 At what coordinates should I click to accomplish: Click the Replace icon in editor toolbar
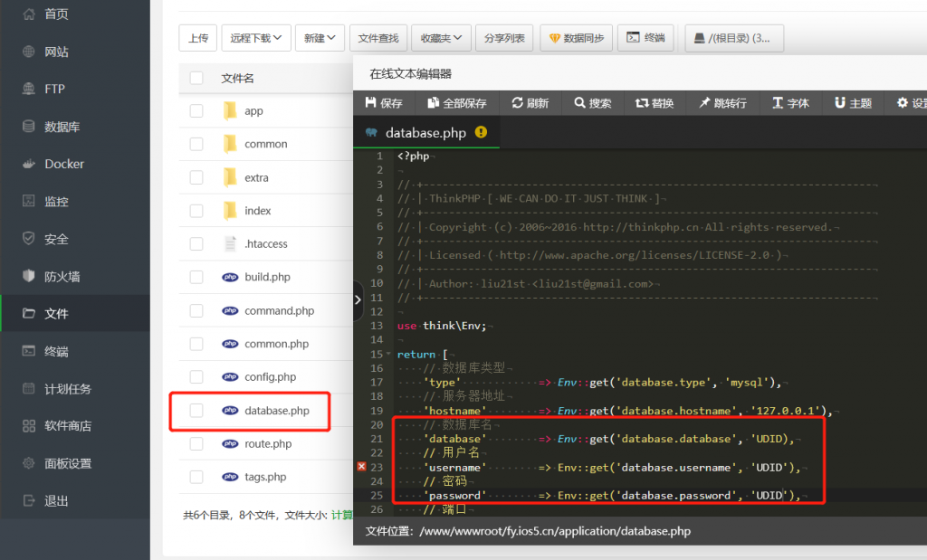coord(642,103)
